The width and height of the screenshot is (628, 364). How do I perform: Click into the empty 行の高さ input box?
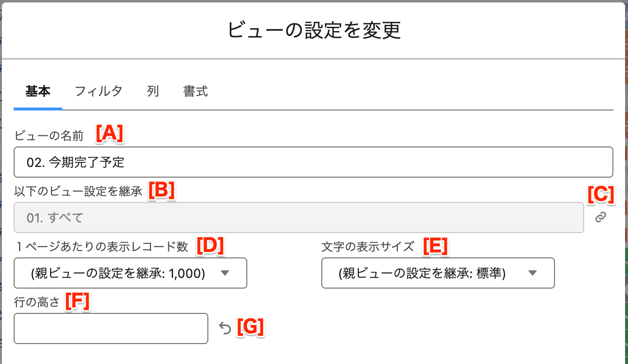(111, 328)
